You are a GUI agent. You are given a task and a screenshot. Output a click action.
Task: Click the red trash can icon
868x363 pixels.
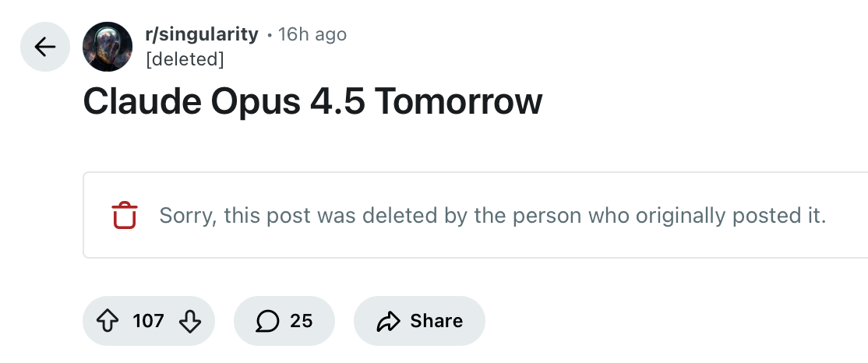[125, 215]
